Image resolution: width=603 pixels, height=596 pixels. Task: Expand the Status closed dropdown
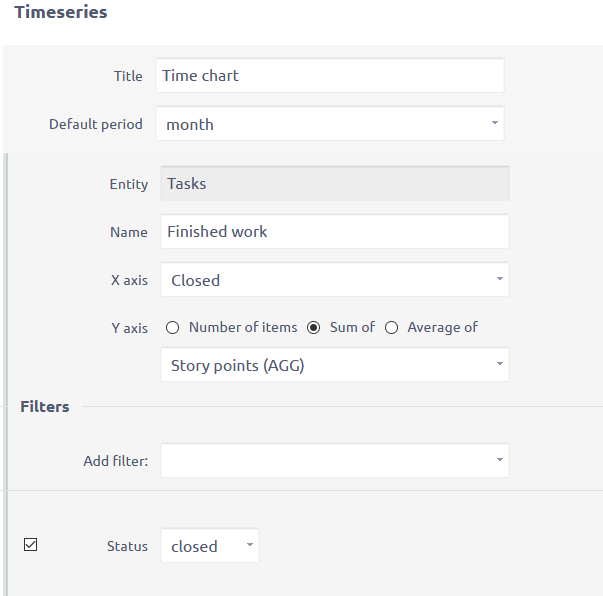coord(209,546)
